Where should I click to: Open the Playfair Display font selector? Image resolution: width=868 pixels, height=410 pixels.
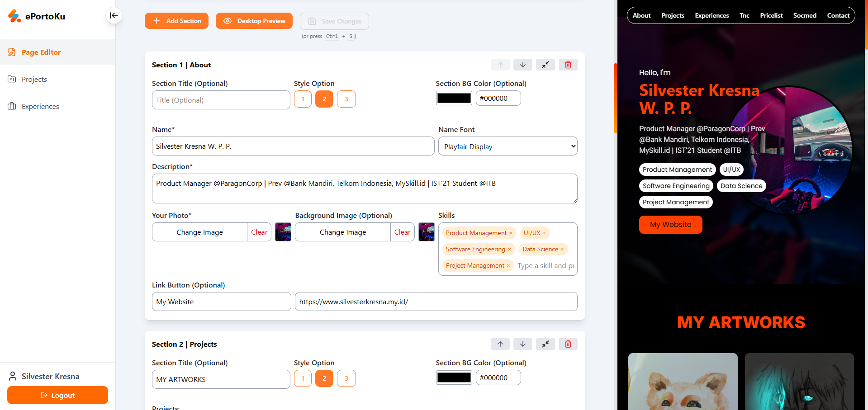[508, 146]
